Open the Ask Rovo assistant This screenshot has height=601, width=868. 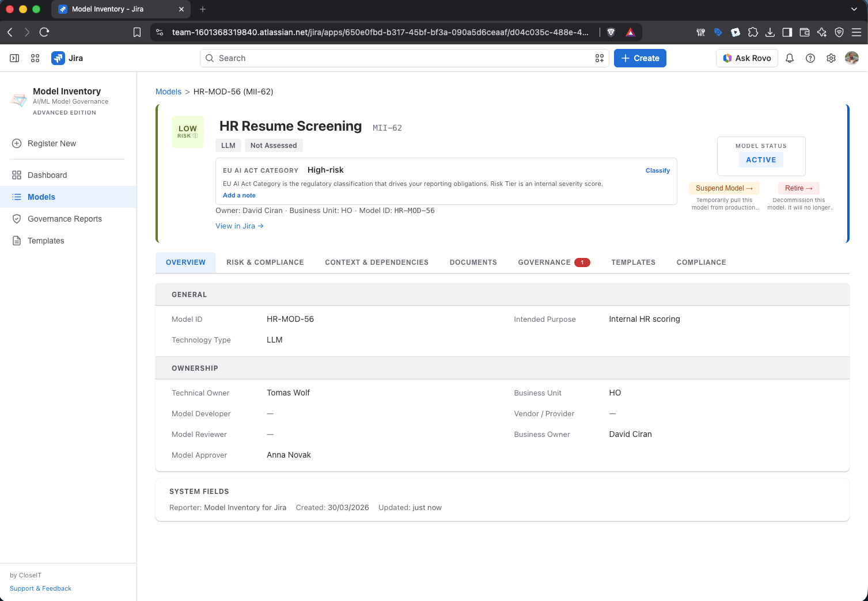tap(747, 58)
